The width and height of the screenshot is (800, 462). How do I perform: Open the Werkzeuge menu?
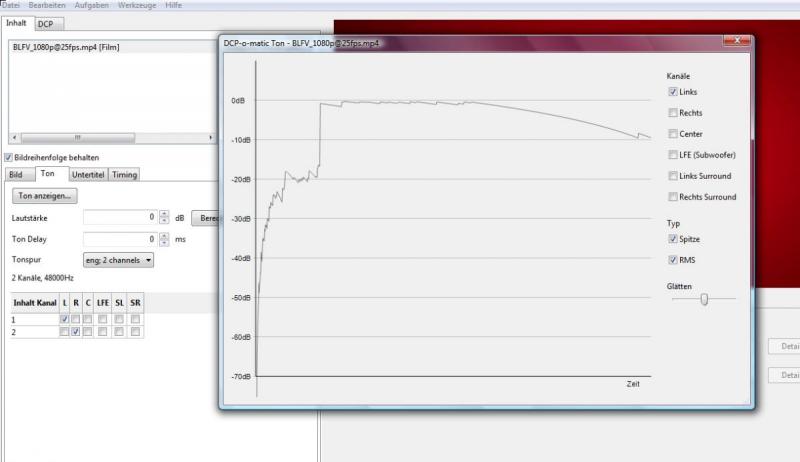click(x=137, y=6)
